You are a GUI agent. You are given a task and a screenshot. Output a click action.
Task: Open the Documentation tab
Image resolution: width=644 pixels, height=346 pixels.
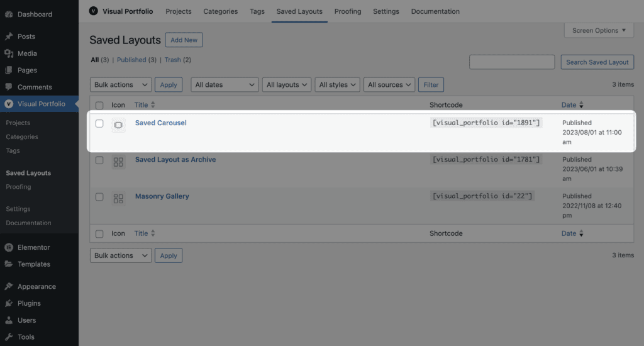(x=435, y=11)
